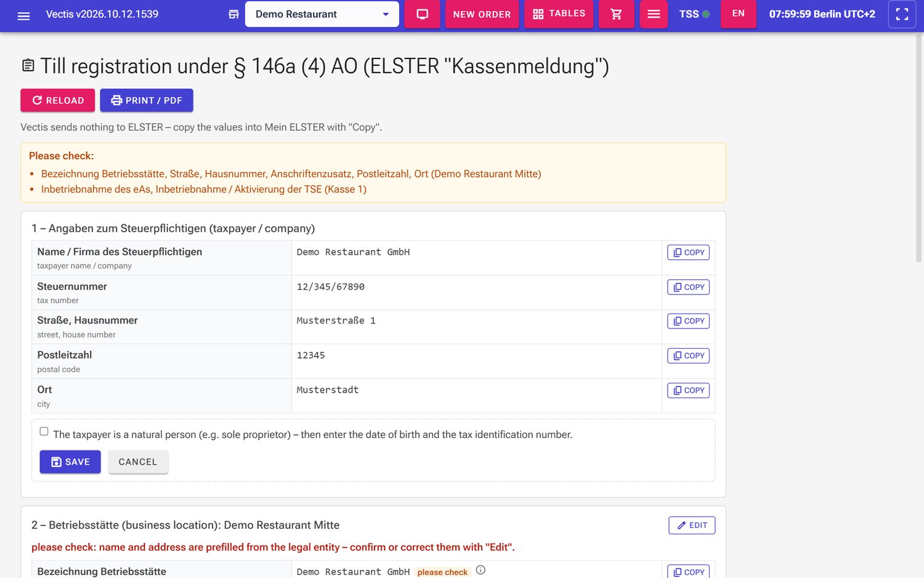924x578 pixels.
Task: Click the dropdown arrow of restaurant selector
Action: tap(386, 14)
